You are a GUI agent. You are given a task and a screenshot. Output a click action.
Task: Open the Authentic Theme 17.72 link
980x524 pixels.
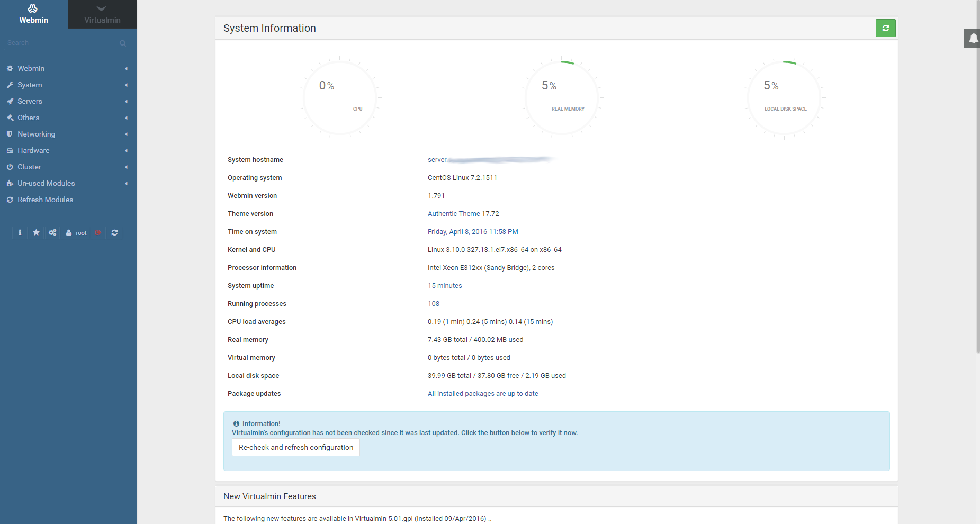coord(463,214)
